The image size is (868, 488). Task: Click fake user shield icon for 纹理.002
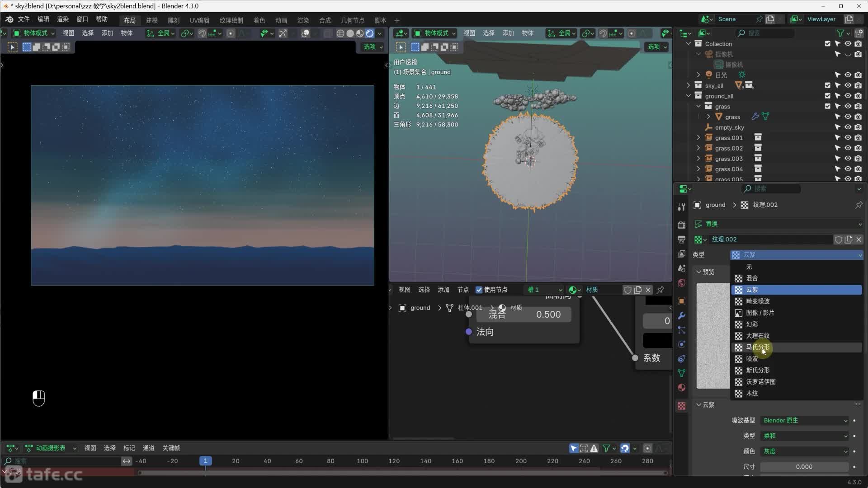coord(838,239)
